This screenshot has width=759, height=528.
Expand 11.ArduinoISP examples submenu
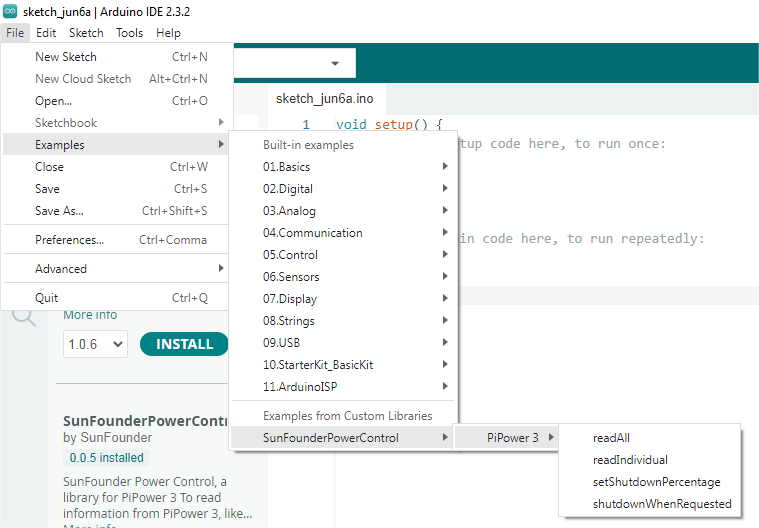tap(343, 387)
